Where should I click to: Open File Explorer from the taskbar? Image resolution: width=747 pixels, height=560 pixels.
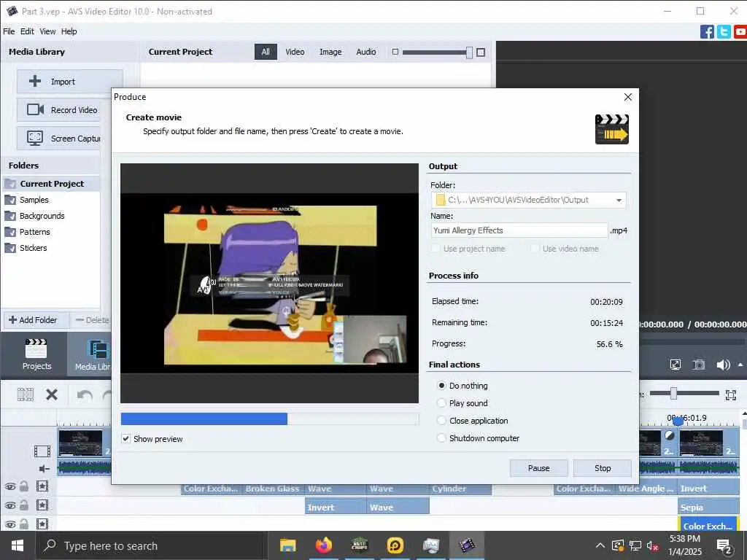pyautogui.click(x=287, y=545)
